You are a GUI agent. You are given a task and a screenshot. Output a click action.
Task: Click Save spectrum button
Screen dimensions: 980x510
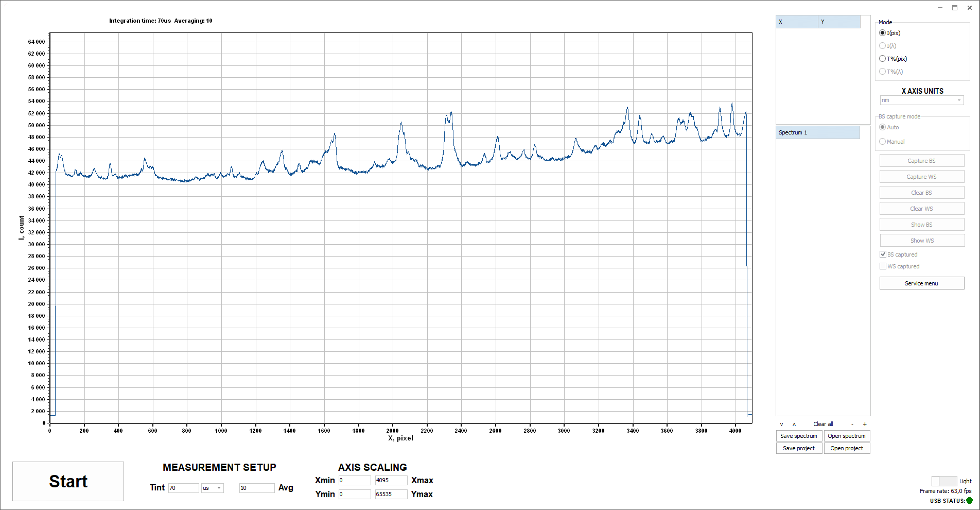799,436
